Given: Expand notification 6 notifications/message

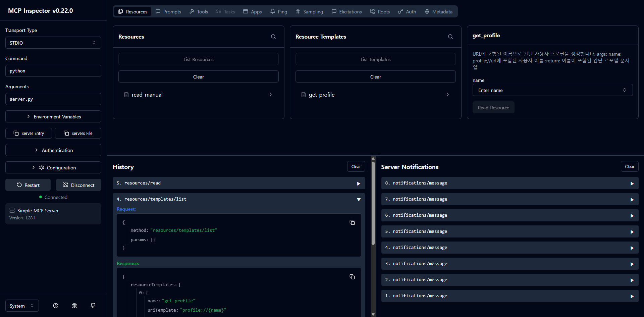Looking at the screenshot, I should coord(510,215).
